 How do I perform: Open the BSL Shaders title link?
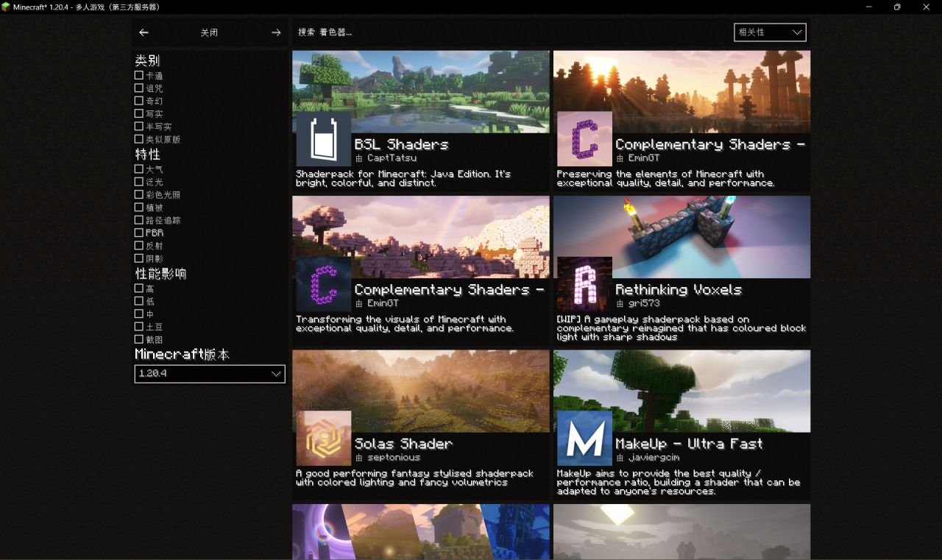[x=401, y=144]
